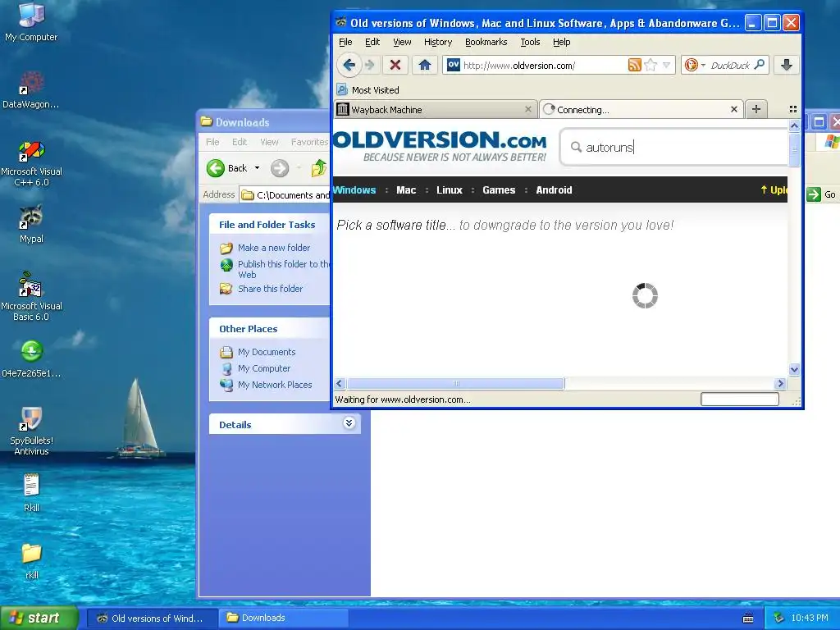Click the network tray icon near clock
The image size is (840, 630).
tap(778, 618)
